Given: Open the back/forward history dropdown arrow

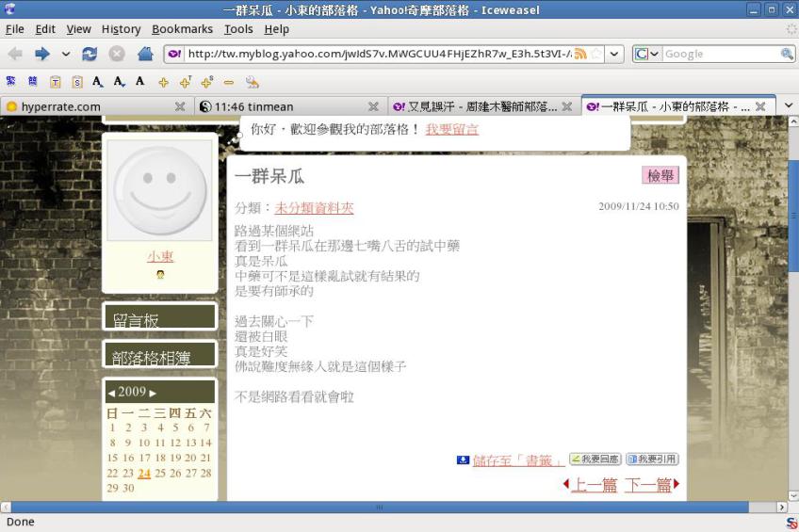Looking at the screenshot, I should tap(66, 55).
